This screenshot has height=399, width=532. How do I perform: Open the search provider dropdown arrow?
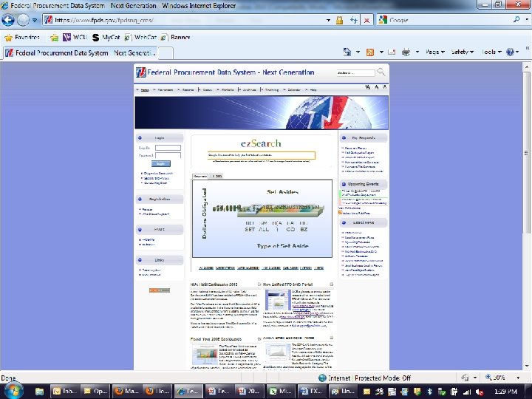coord(527,20)
